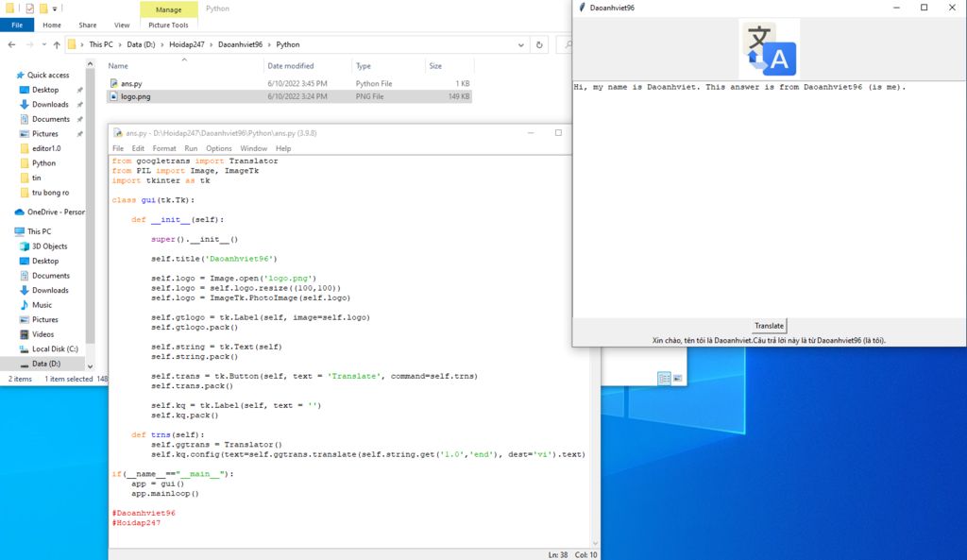Sort files by the Type column header
This screenshot has width=967, height=560.
point(364,66)
